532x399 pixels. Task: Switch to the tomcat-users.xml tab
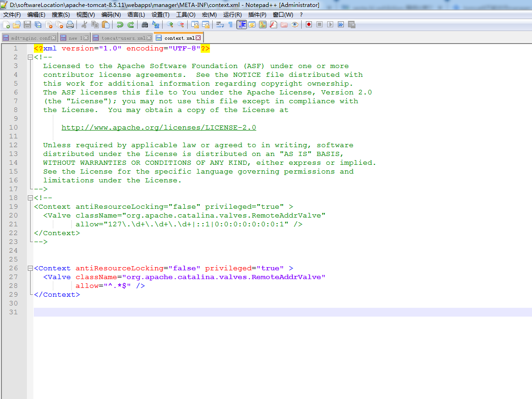click(122, 38)
